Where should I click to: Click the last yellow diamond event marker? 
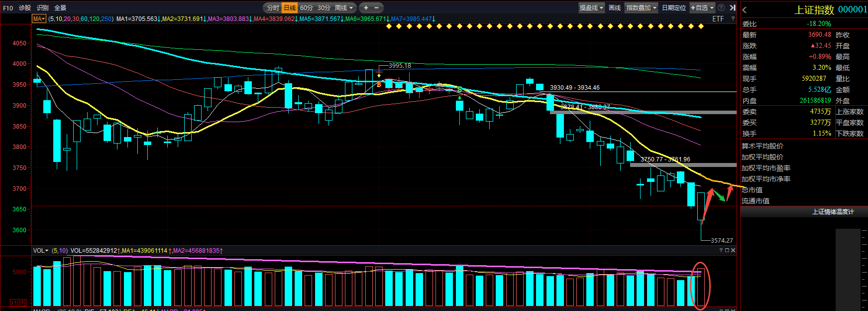pyautogui.click(x=701, y=26)
